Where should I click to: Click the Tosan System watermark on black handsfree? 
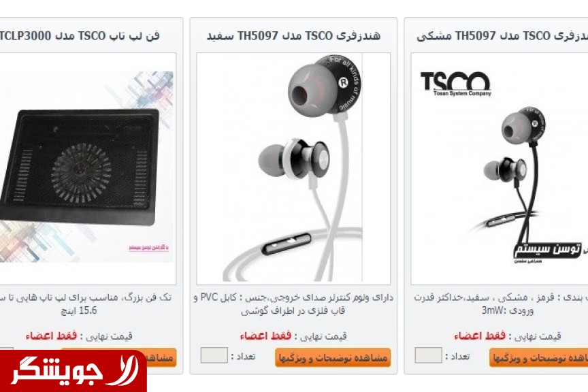[x=548, y=252]
